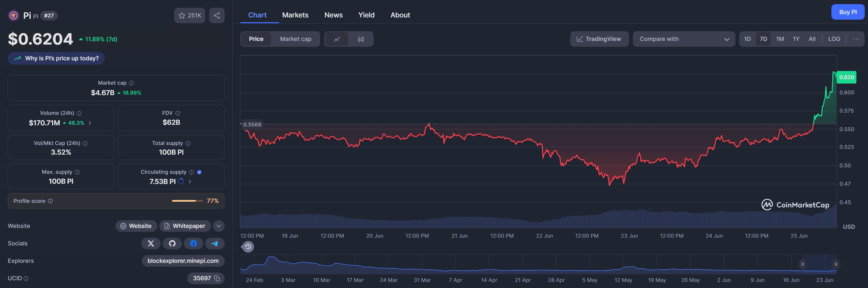Open the Facebook social link
Image resolution: width=868 pixels, height=288 pixels.
click(x=193, y=243)
